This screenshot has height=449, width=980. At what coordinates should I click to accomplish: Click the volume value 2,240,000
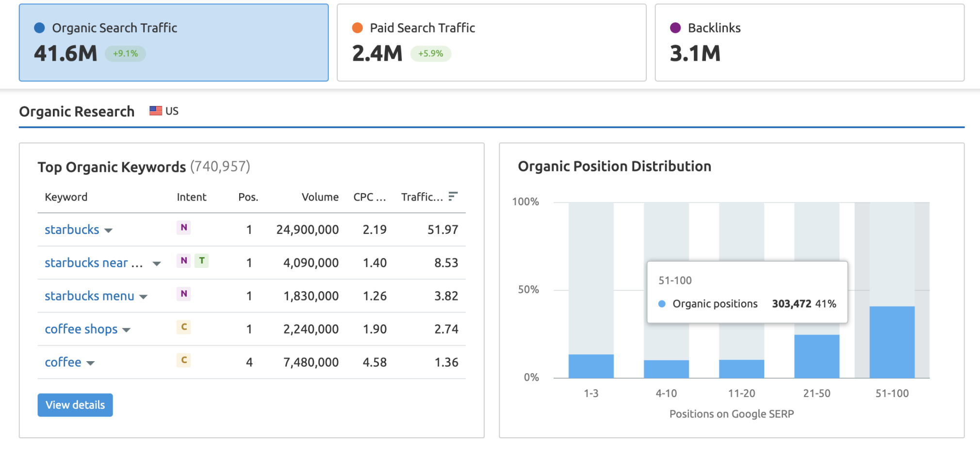pyautogui.click(x=311, y=329)
